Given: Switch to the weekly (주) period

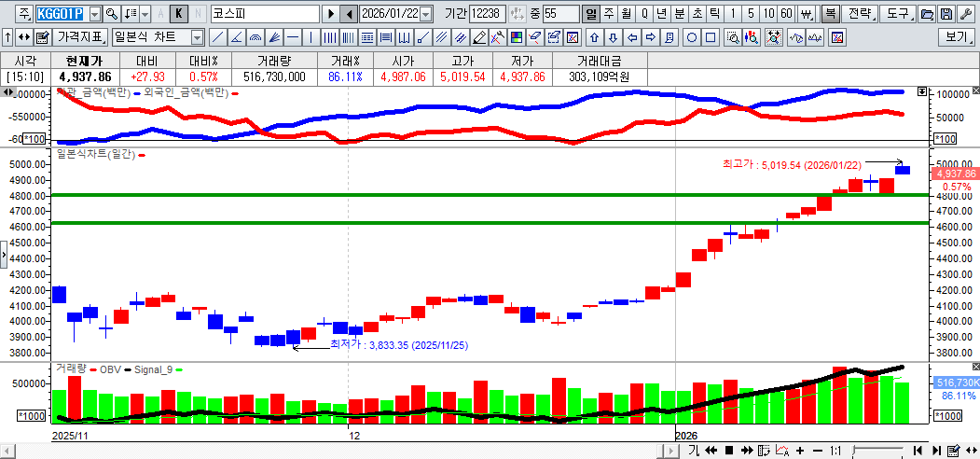Looking at the screenshot, I should 609,14.
